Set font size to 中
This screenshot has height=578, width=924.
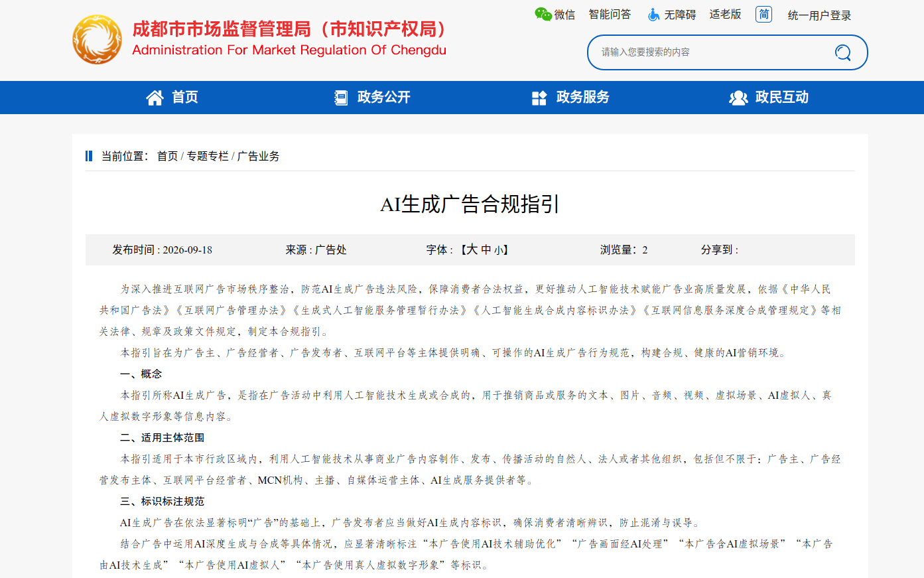486,250
